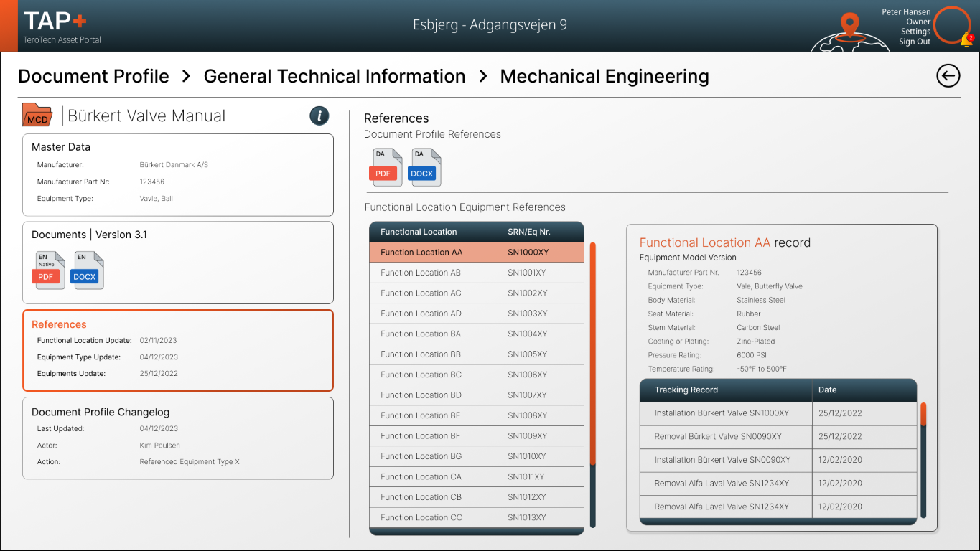The width and height of the screenshot is (980, 551).
Task: Select row Function Location AB
Action: coord(477,273)
